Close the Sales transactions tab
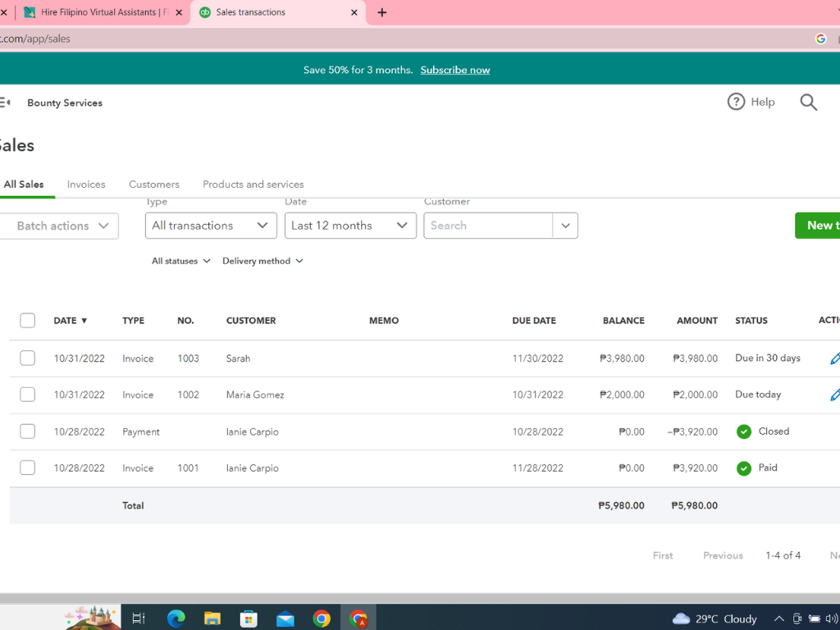 pyautogui.click(x=354, y=12)
